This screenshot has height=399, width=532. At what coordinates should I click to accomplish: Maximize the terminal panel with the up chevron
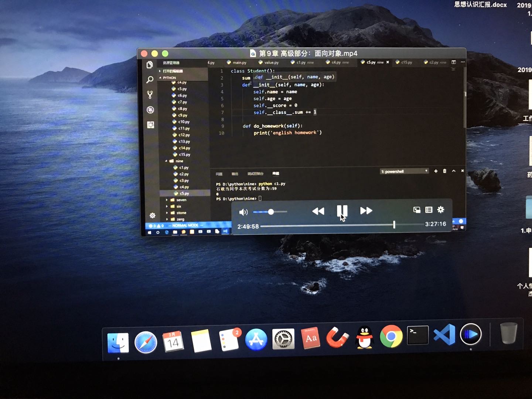pos(454,171)
